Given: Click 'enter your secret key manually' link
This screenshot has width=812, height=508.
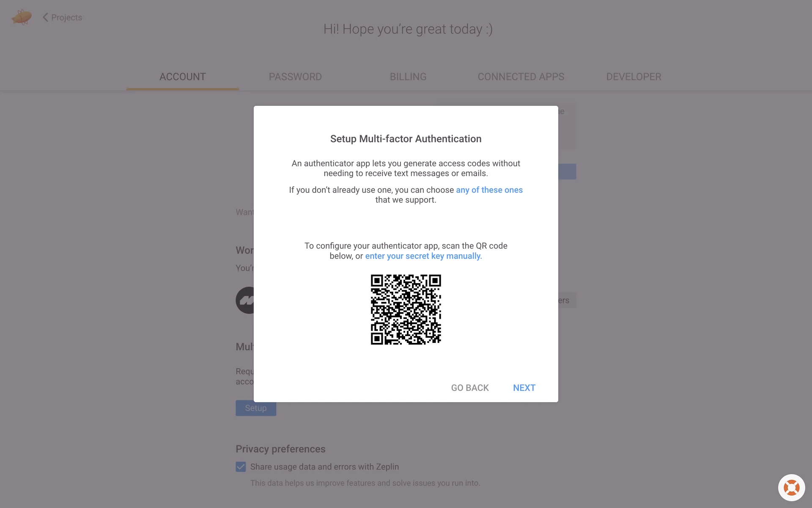Looking at the screenshot, I should point(423,256).
